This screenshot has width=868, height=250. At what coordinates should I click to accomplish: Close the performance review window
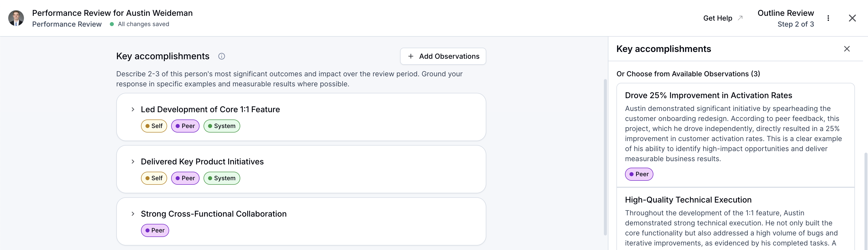[852, 18]
